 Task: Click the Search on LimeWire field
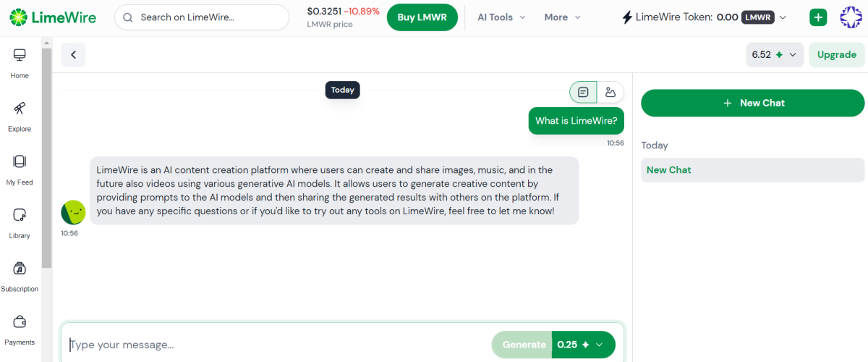[x=202, y=17]
